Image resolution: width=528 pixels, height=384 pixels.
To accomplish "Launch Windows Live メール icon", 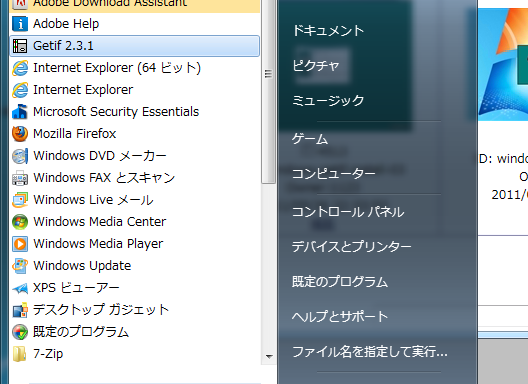I will coord(20,200).
